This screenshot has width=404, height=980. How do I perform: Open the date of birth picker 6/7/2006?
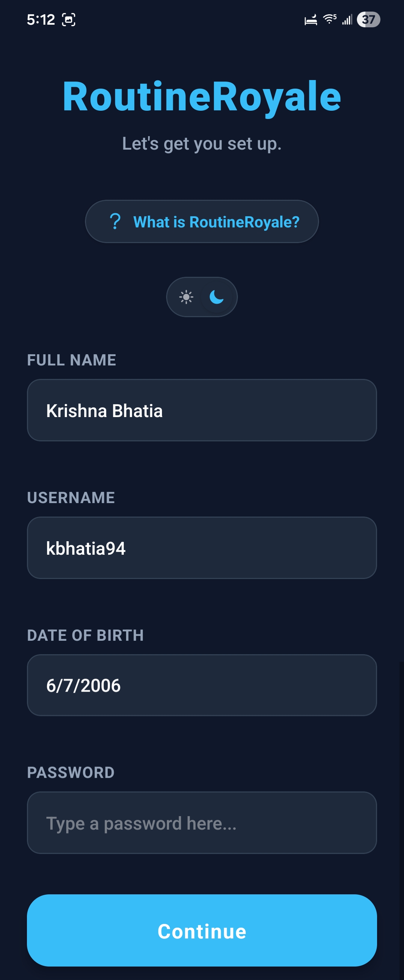[x=202, y=685]
